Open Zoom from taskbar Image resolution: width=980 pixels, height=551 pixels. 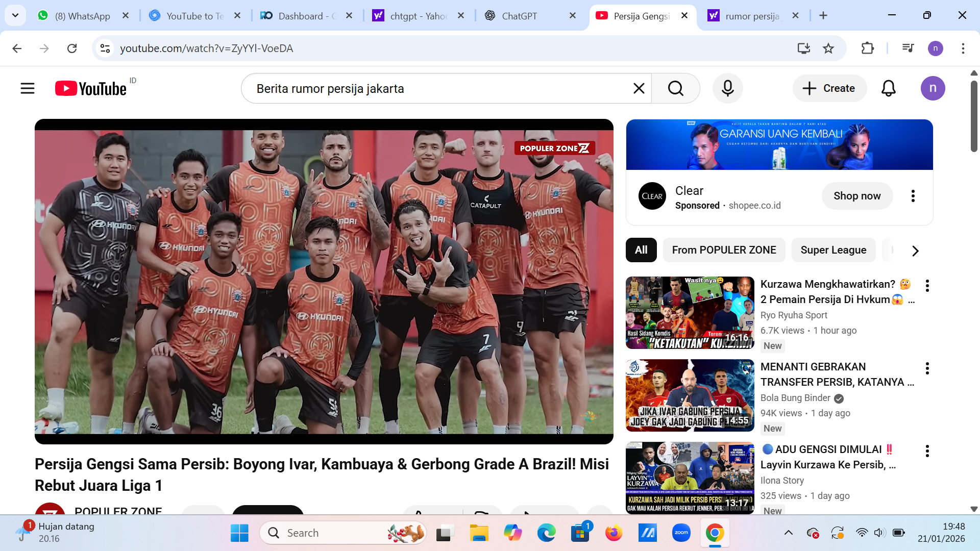pos(681,533)
